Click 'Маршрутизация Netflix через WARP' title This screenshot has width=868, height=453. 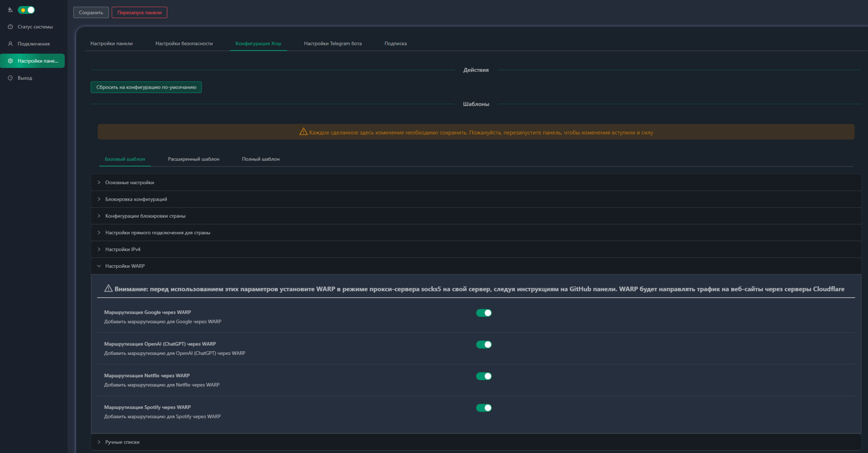coord(147,376)
